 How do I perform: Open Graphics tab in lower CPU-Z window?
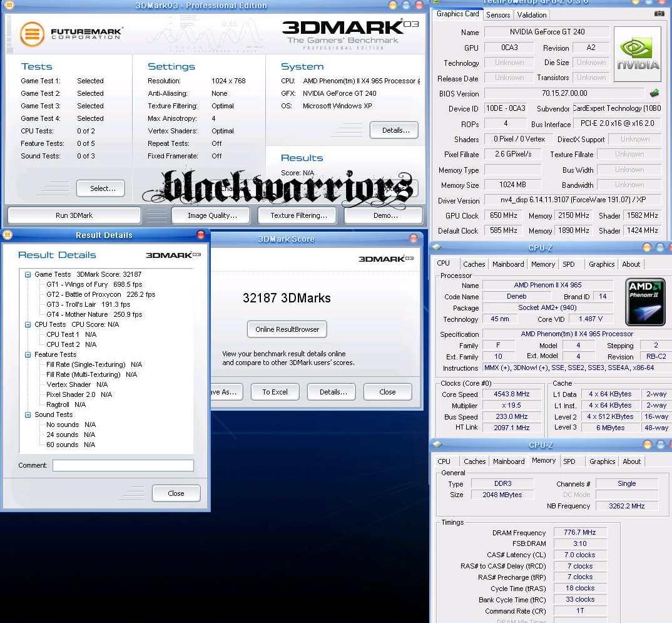click(602, 461)
